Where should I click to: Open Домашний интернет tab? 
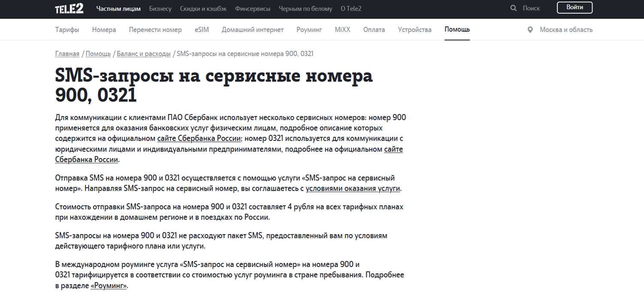(253, 30)
